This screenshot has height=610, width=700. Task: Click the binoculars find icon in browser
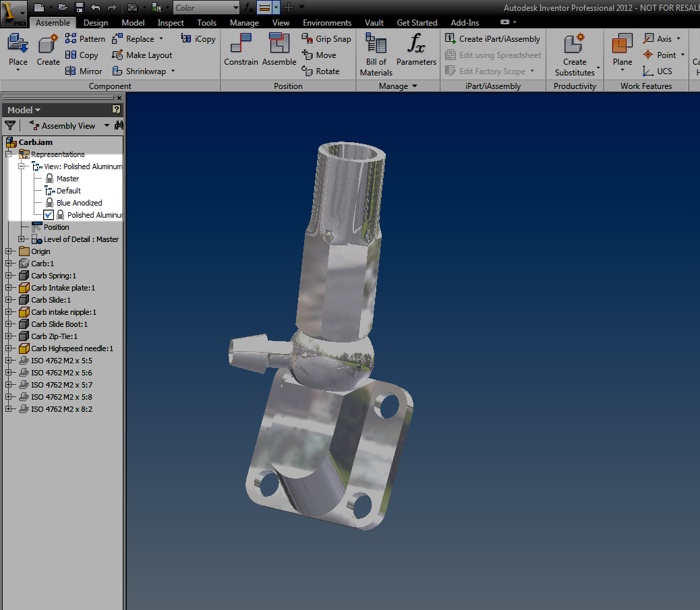pyautogui.click(x=119, y=125)
